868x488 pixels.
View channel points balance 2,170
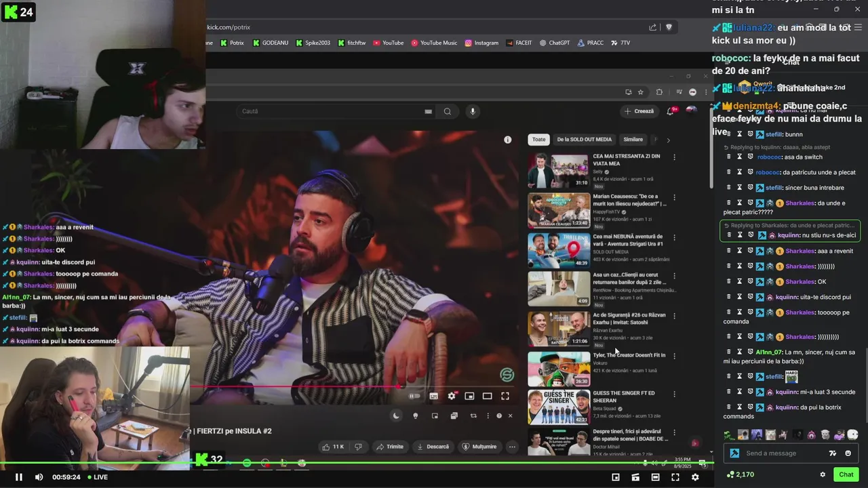[740, 474]
